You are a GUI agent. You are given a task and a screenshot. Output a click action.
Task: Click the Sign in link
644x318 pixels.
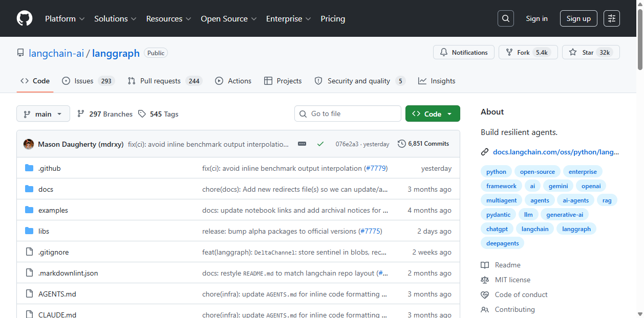point(536,18)
